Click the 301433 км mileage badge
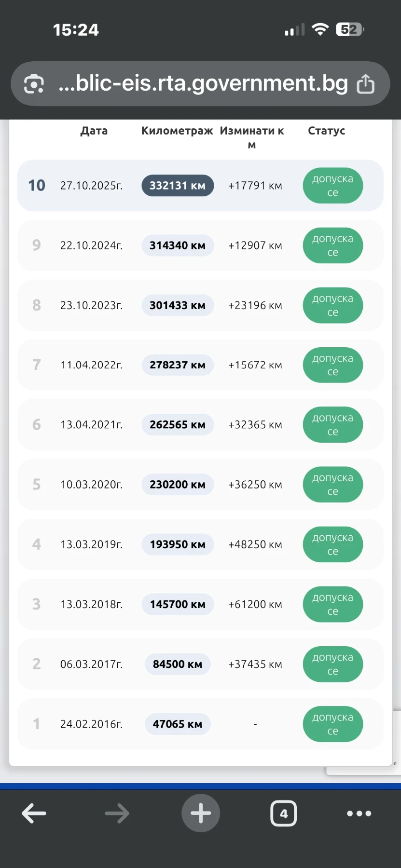401x868 pixels. point(178,305)
